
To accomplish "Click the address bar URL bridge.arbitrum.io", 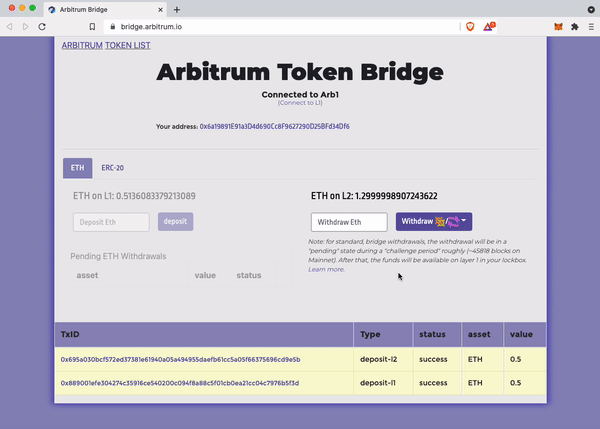I will tap(151, 27).
